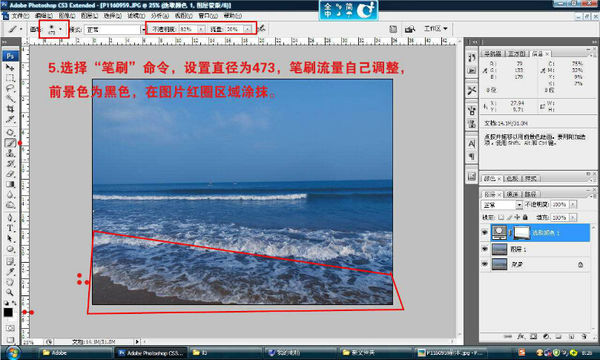Toggle lock all
This screenshot has height=360, width=600.
point(525,217)
